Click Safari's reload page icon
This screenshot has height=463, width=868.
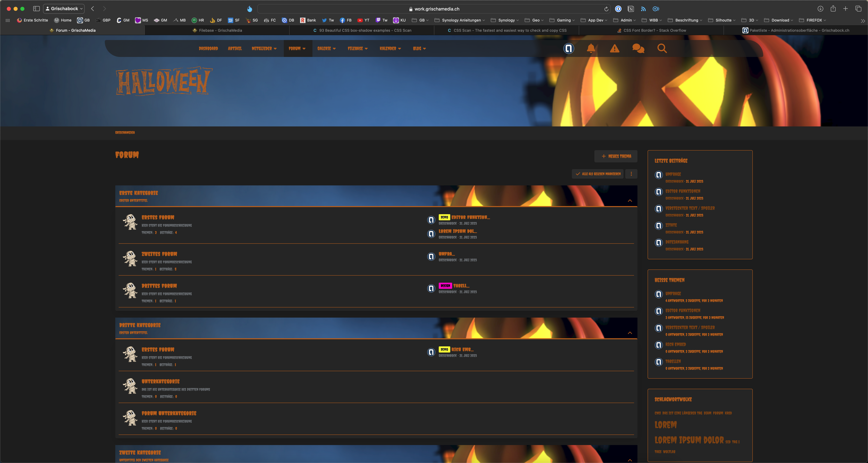point(606,9)
